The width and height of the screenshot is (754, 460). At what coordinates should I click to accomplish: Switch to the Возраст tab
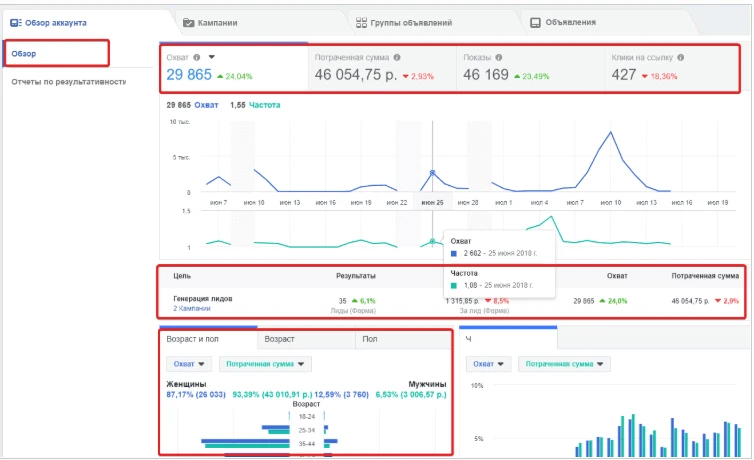306,339
